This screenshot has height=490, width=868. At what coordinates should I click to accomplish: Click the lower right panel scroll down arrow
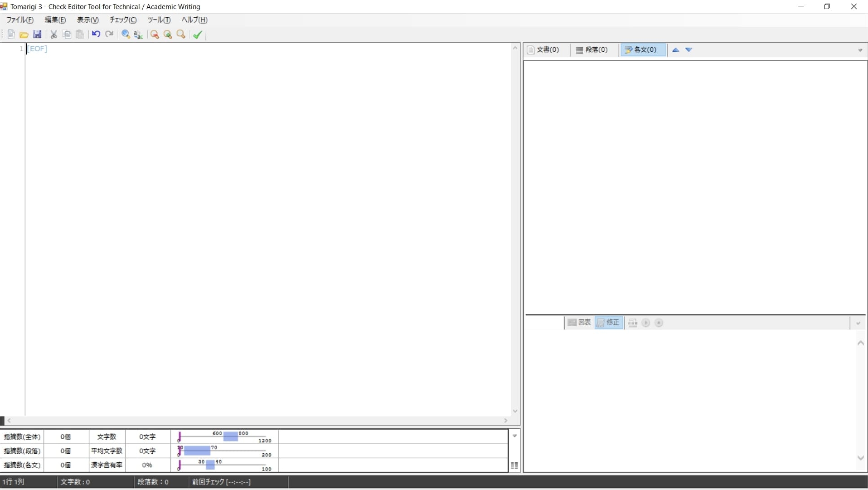861,458
